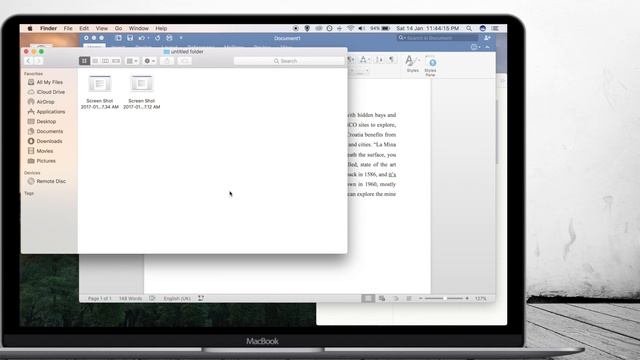Click English (UK) language in status bar
The height and width of the screenshot is (360, 640).
(x=177, y=298)
